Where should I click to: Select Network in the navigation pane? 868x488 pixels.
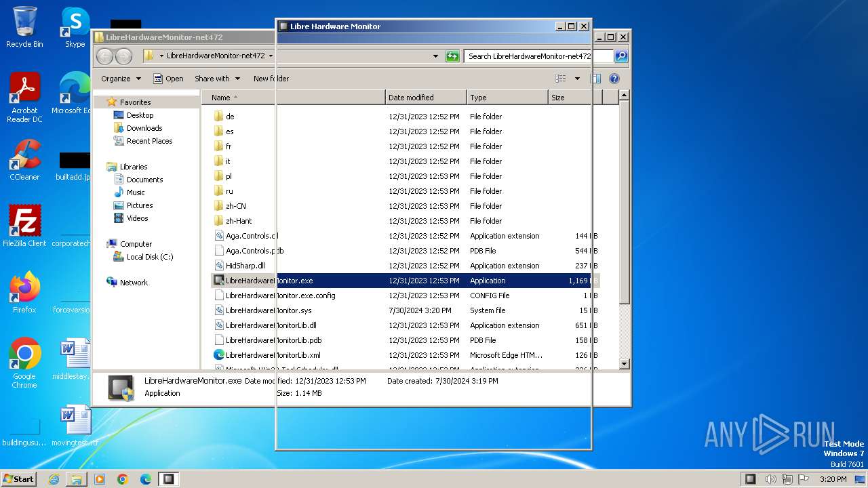127,283
